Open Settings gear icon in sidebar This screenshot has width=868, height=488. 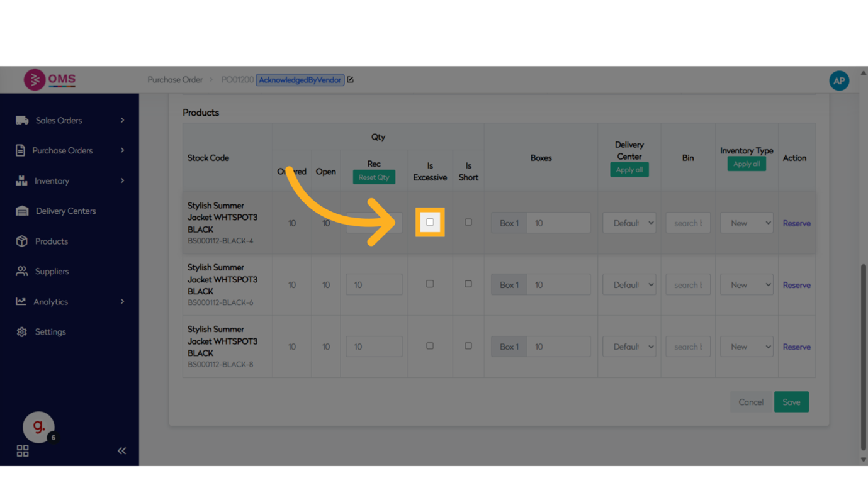pyautogui.click(x=22, y=332)
